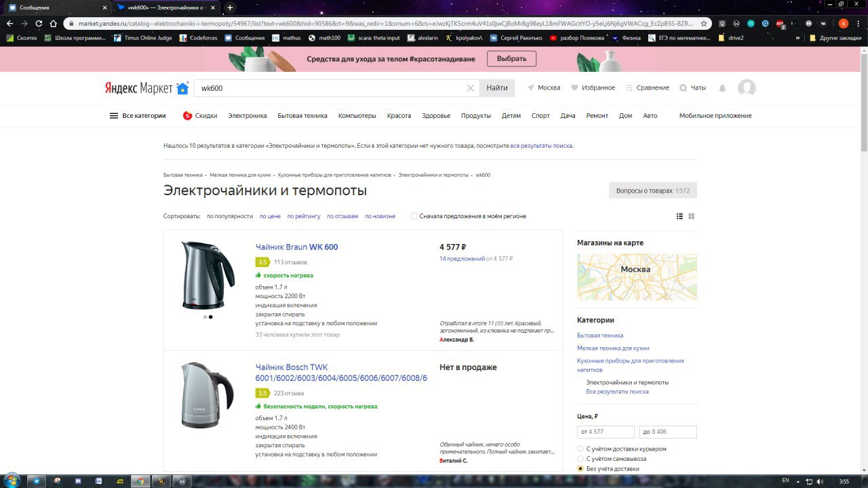Open Скидки discount section
Screen dimensions: 868x488
click(x=200, y=116)
